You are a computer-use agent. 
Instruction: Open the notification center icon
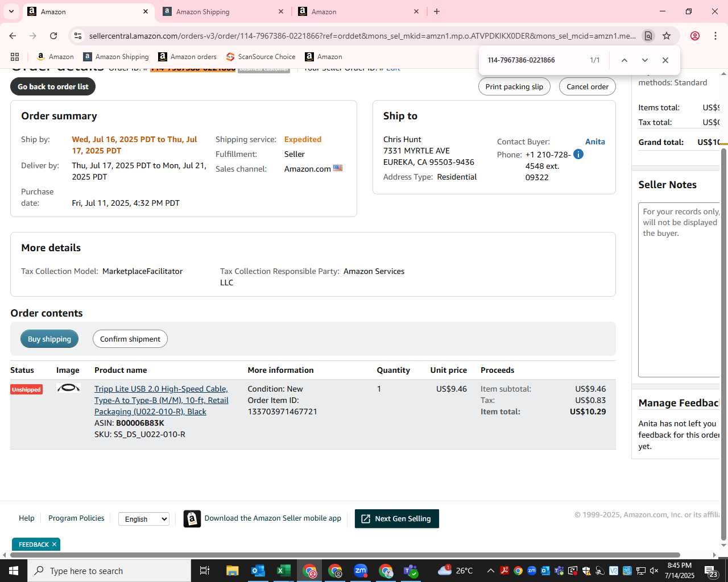(x=712, y=571)
